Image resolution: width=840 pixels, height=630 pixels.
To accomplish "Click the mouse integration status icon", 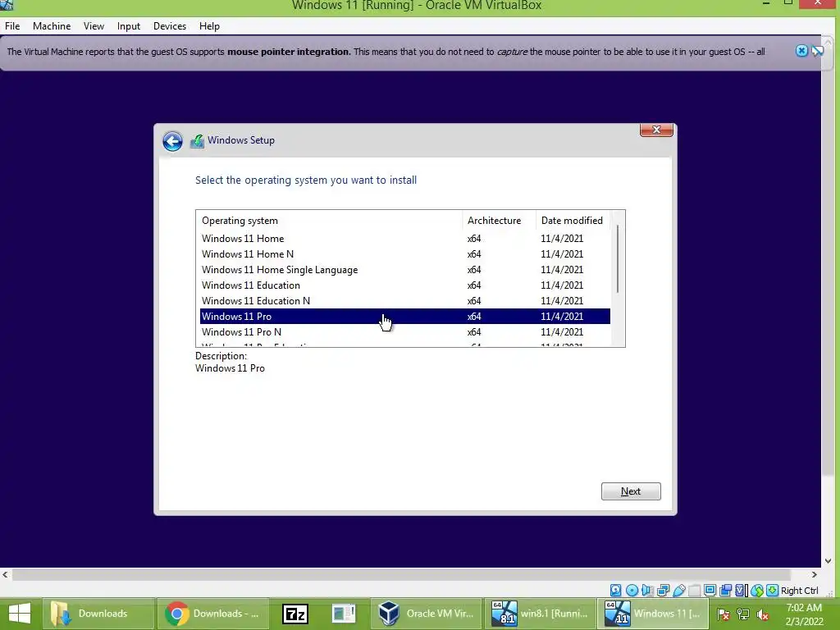I will click(757, 590).
